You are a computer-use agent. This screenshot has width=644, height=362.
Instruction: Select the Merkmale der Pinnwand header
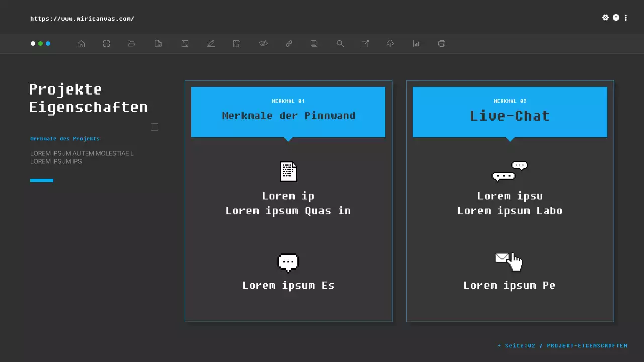(x=288, y=112)
